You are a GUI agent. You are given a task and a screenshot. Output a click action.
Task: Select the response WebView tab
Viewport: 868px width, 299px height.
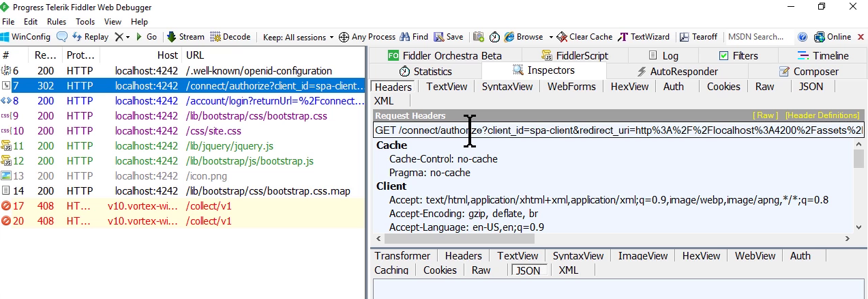[x=755, y=256]
